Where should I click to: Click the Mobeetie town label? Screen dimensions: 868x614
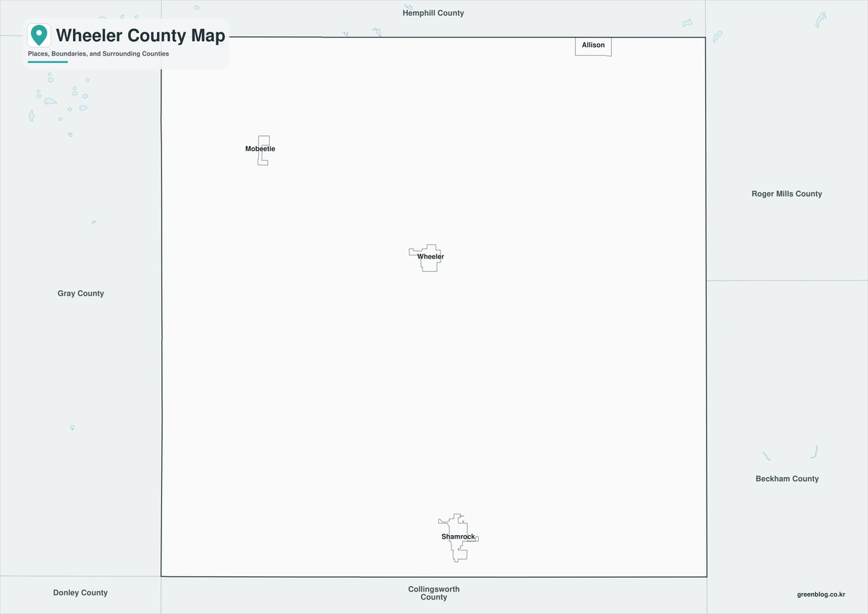coord(260,149)
